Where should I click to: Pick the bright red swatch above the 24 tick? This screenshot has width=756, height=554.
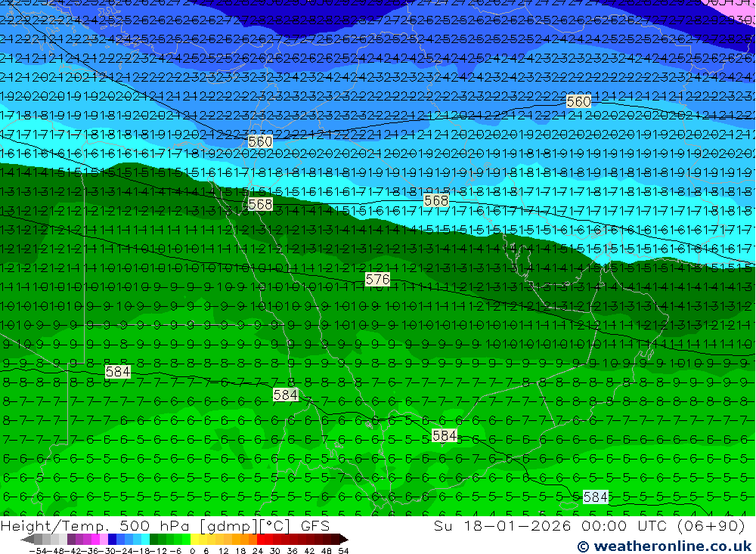(262, 539)
